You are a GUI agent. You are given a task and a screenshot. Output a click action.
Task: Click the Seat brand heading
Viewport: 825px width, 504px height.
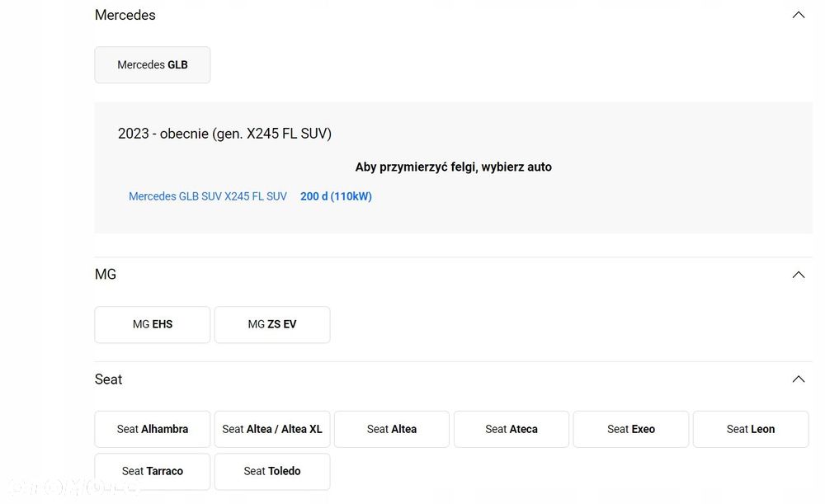click(109, 379)
